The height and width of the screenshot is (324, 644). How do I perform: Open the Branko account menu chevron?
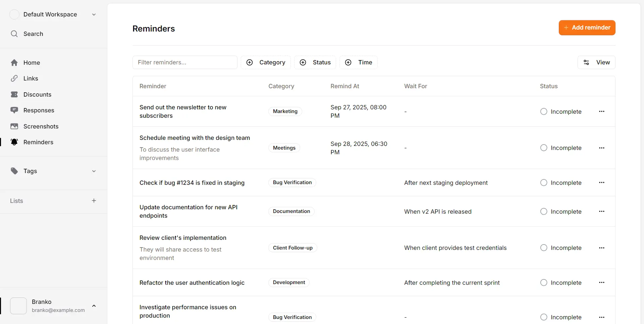pyautogui.click(x=94, y=306)
